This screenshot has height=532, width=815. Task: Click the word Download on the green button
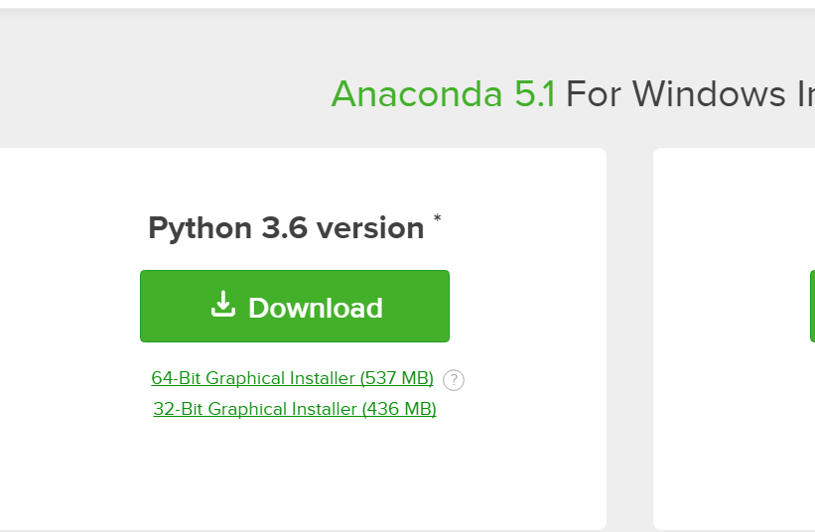(x=316, y=308)
